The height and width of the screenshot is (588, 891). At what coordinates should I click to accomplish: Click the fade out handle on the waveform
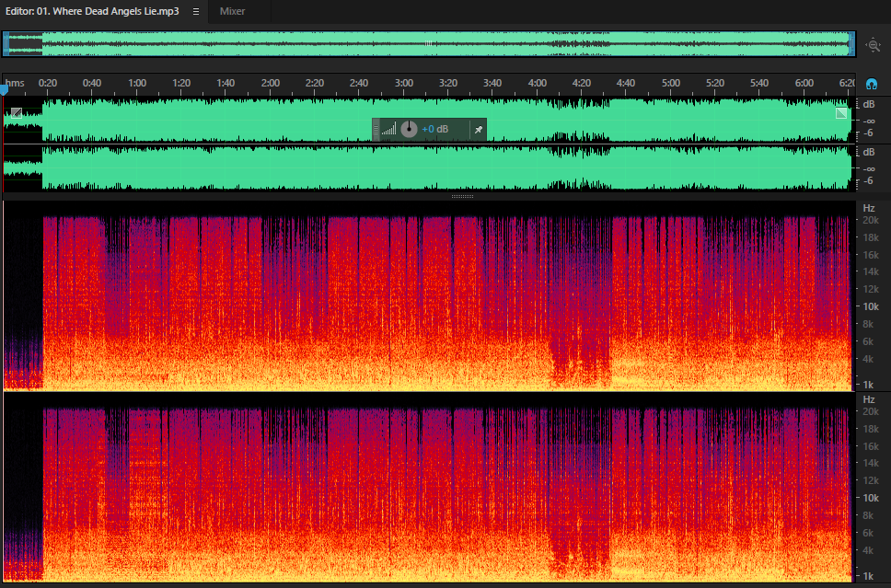pos(841,113)
